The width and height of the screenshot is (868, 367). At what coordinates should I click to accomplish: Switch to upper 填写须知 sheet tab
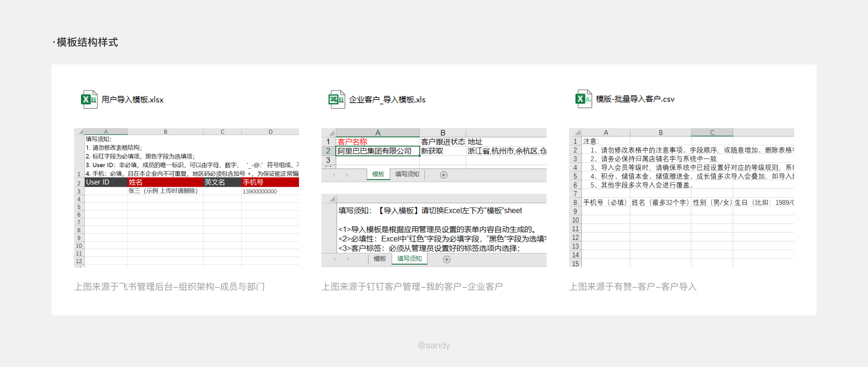click(407, 174)
